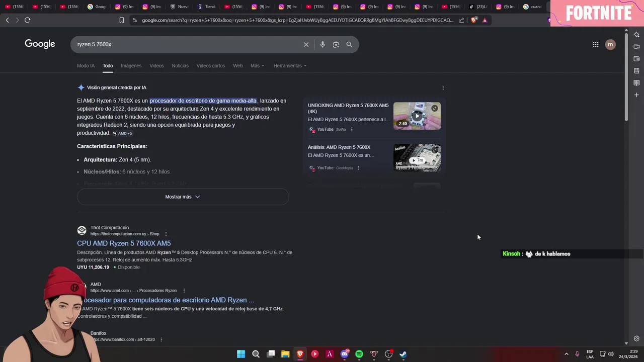Play the unboxing video thumbnail 2:40
The image size is (644, 362).
(x=417, y=116)
